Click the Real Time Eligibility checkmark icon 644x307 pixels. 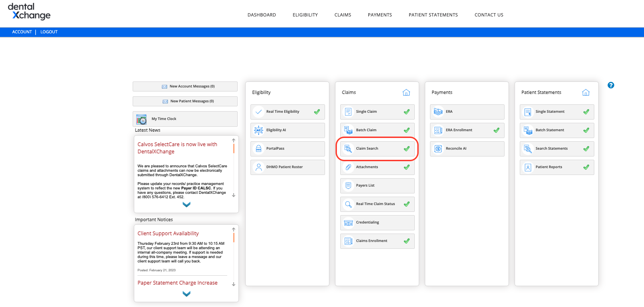(x=259, y=112)
